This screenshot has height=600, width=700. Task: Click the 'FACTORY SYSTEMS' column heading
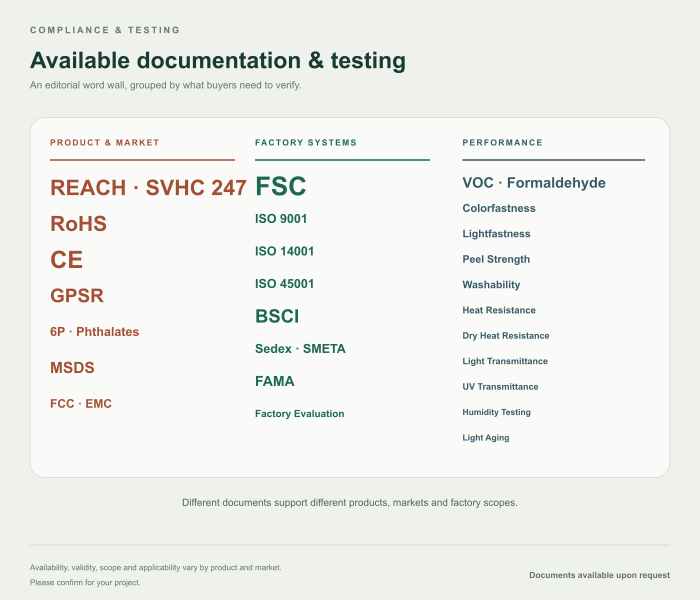[x=306, y=142]
